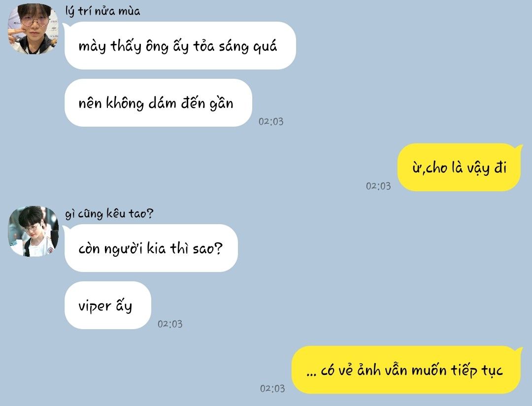The image size is (532, 406).
Task: Tap the sender name 'gì cũng kêu tao?'
Action: (109, 213)
